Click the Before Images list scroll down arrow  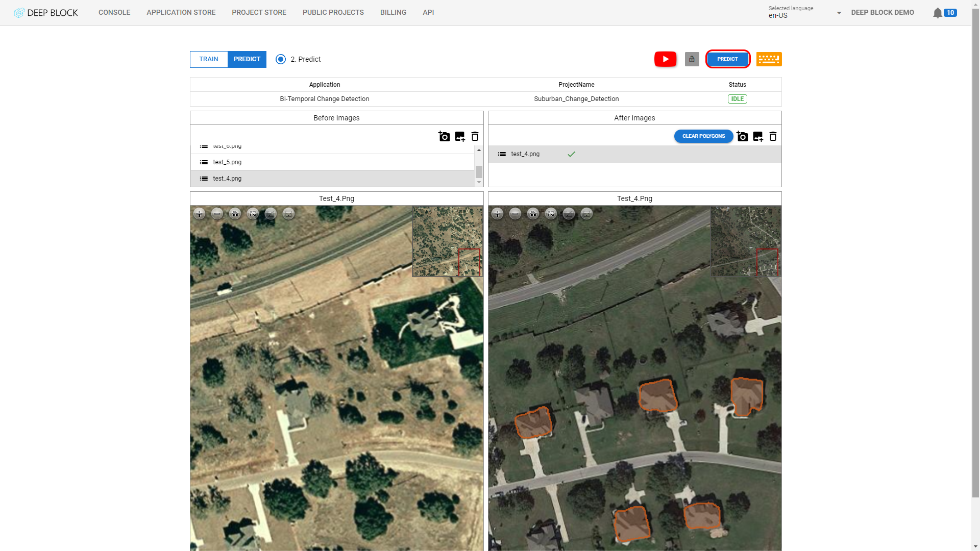(479, 182)
